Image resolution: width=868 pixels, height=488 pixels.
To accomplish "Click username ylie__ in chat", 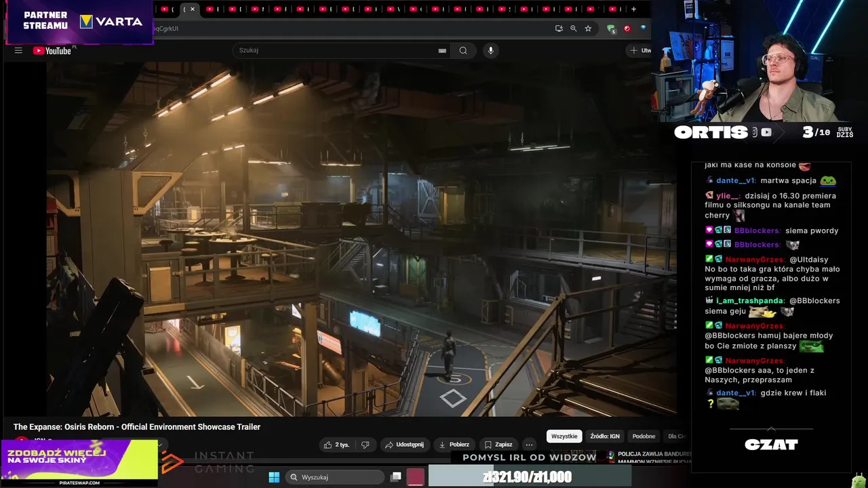I will pyautogui.click(x=728, y=196).
